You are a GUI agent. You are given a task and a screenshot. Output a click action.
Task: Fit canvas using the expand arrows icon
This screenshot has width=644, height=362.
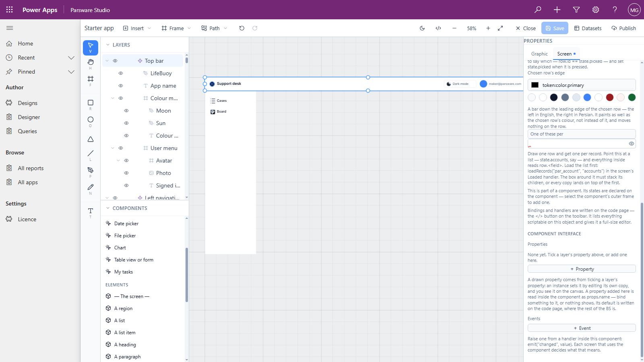[500, 28]
